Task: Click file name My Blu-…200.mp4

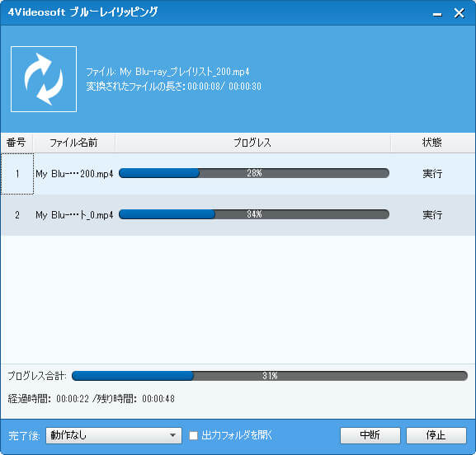Action: [x=74, y=174]
